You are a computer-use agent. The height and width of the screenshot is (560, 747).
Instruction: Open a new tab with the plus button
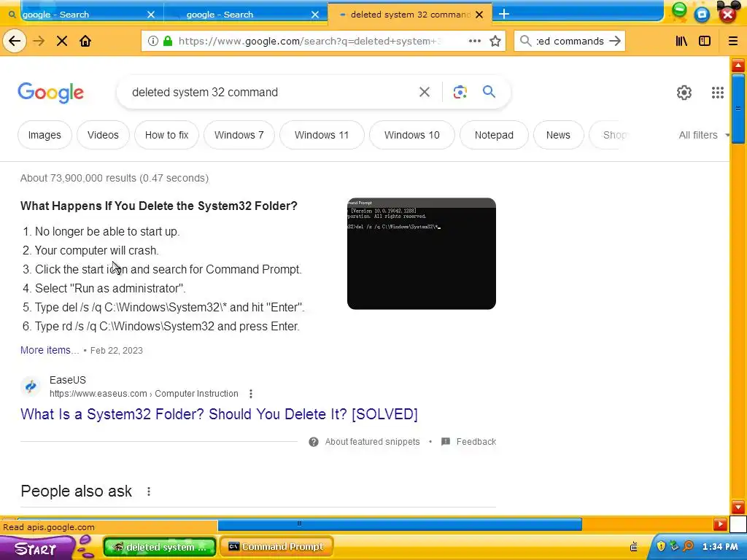pos(503,14)
